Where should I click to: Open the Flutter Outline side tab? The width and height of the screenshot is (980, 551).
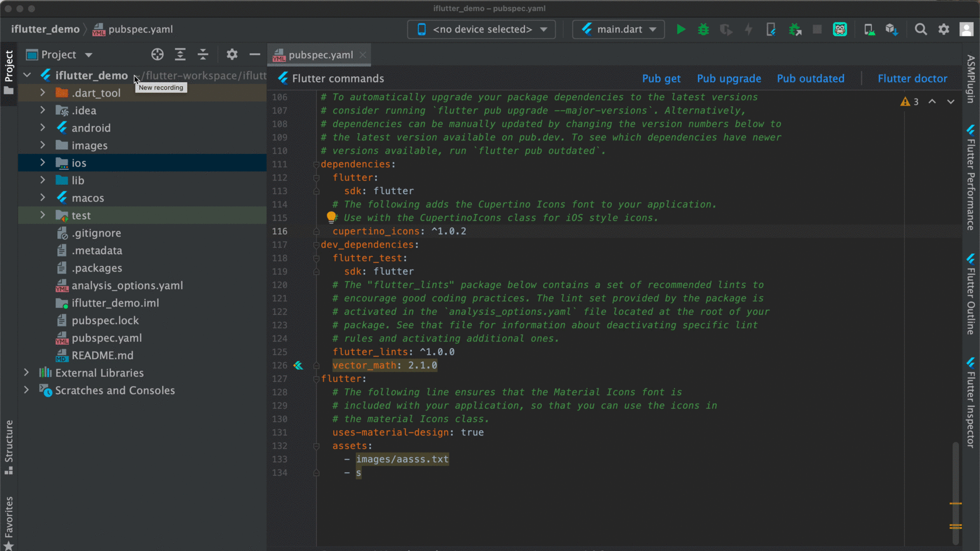pos(971,294)
